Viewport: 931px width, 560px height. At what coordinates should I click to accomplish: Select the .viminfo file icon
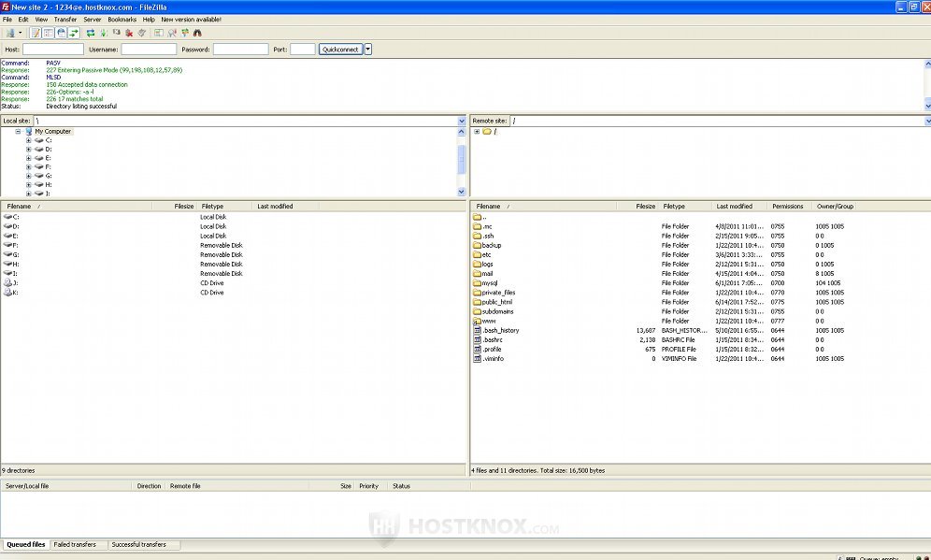point(477,359)
